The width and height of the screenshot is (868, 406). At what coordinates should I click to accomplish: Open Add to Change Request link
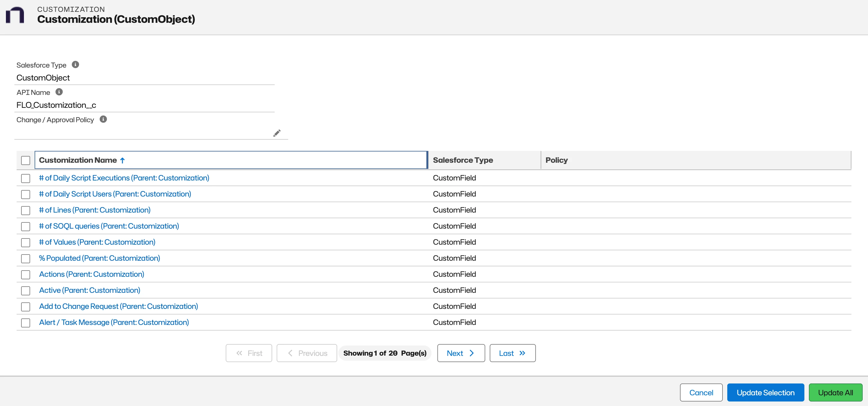tap(118, 306)
